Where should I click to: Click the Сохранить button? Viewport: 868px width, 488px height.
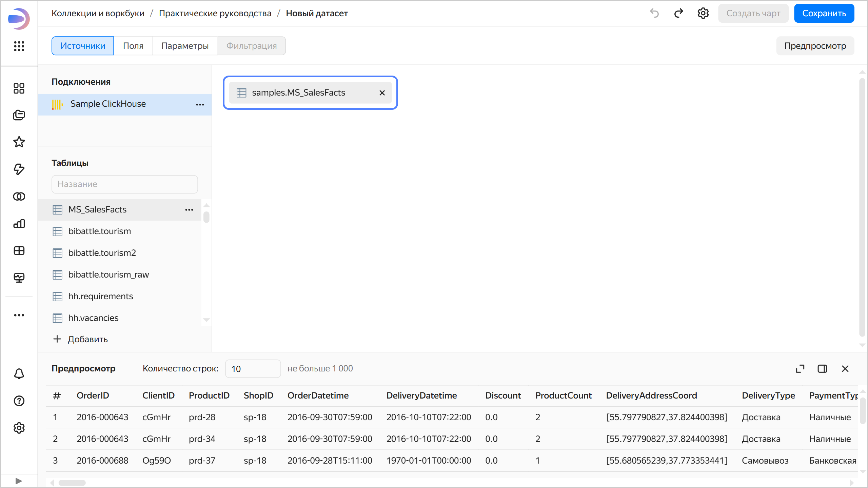click(824, 13)
